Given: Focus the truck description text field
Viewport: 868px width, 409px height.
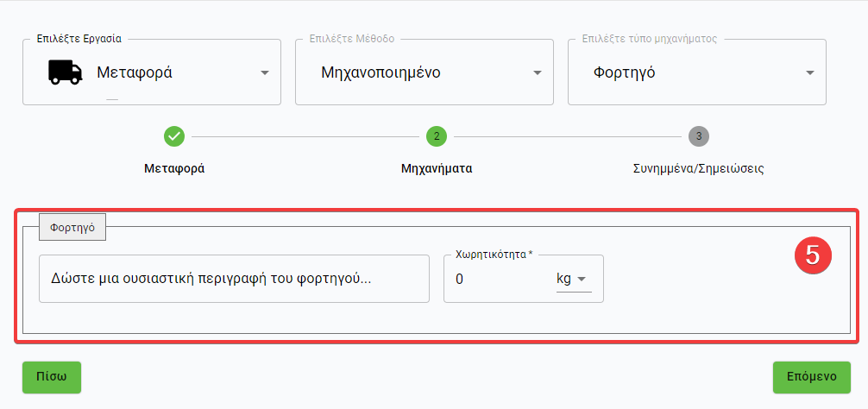Looking at the screenshot, I should [234, 279].
